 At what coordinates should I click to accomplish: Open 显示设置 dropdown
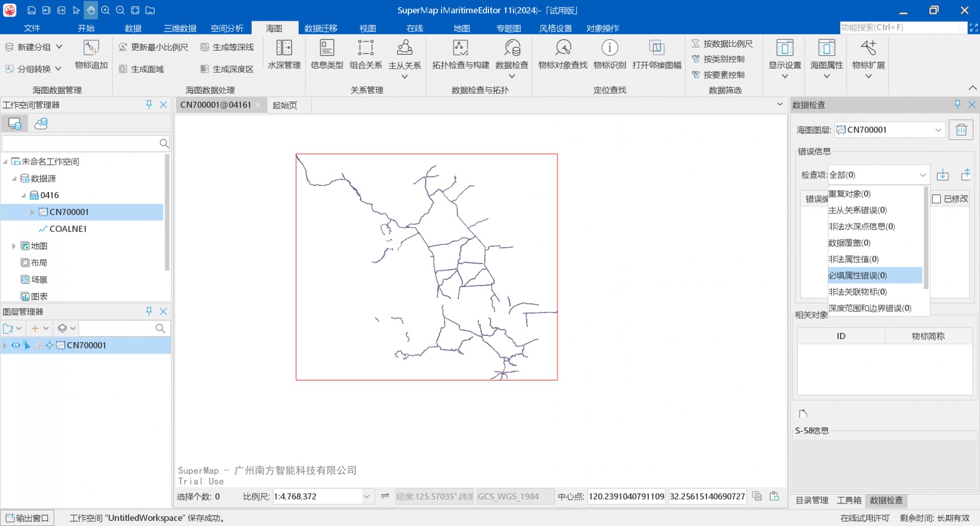(x=785, y=77)
